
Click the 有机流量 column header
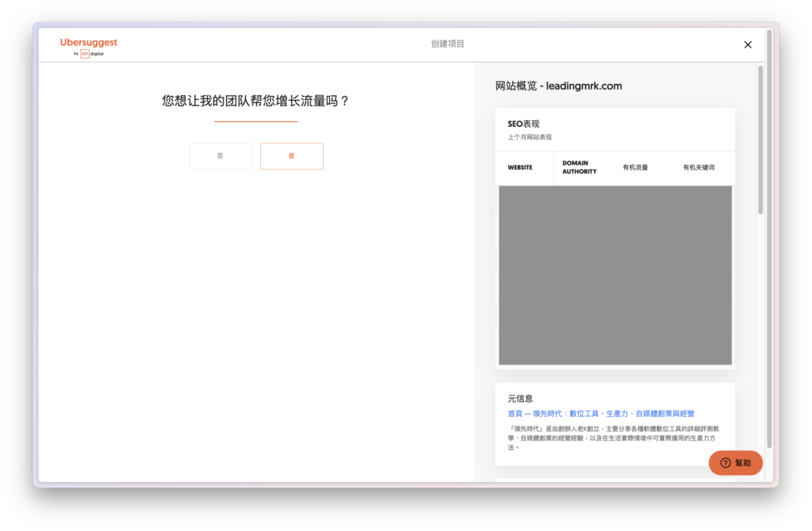[635, 168]
